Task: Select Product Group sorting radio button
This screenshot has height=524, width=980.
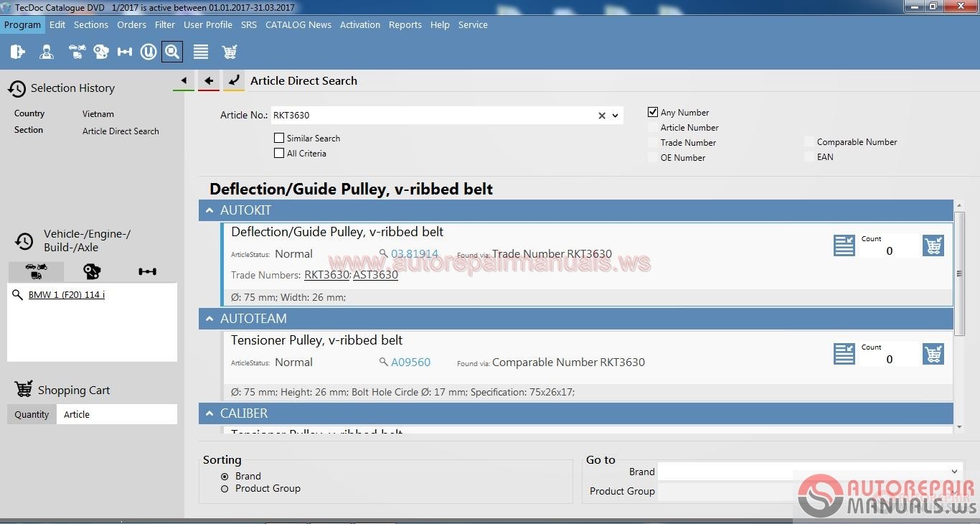Action: (225, 489)
